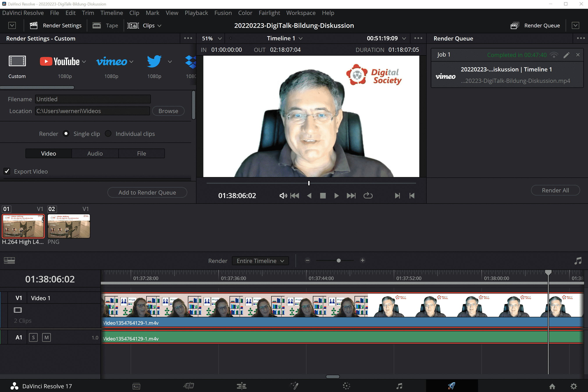
Task: Open Project Manager home icon
Action: [x=552, y=386]
